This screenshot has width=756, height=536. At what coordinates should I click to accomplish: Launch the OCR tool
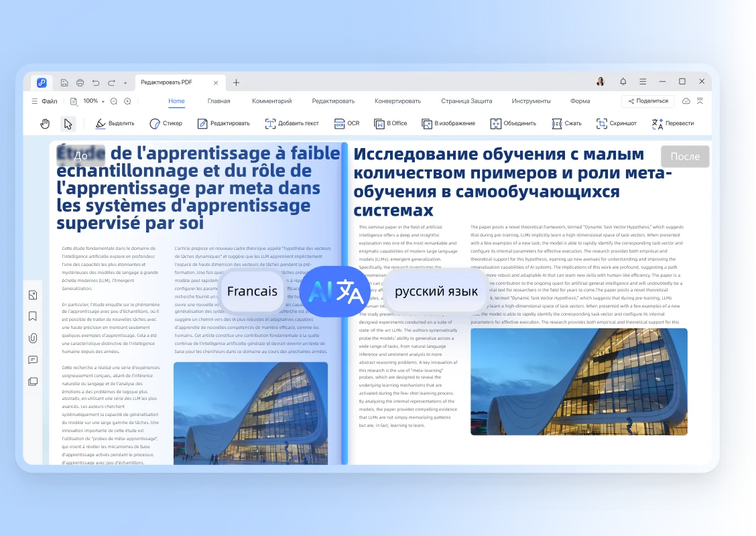346,123
